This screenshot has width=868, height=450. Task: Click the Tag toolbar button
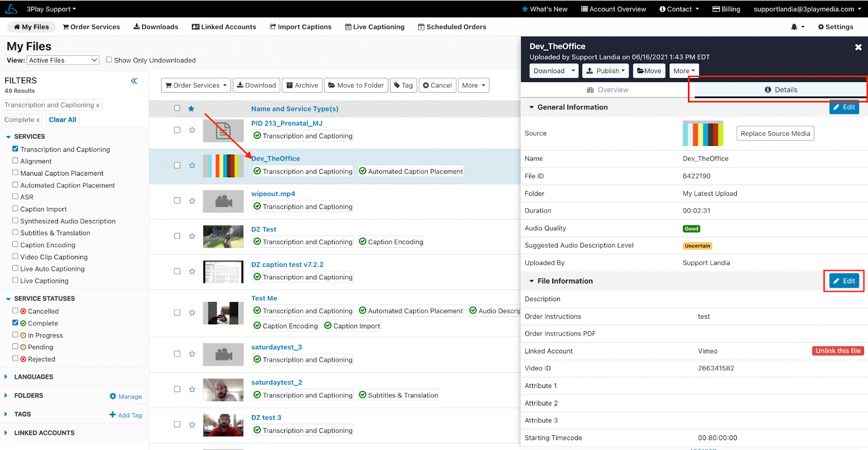point(403,86)
